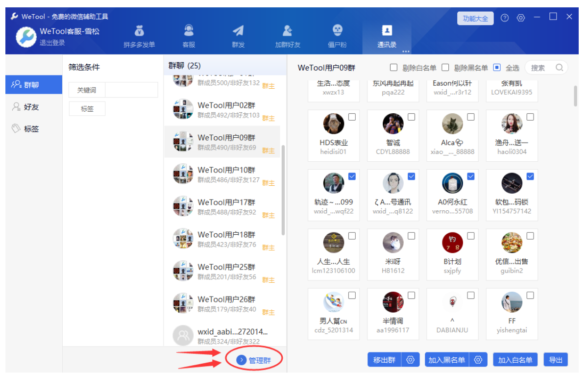Click the 半情调 member avatar

393,302
